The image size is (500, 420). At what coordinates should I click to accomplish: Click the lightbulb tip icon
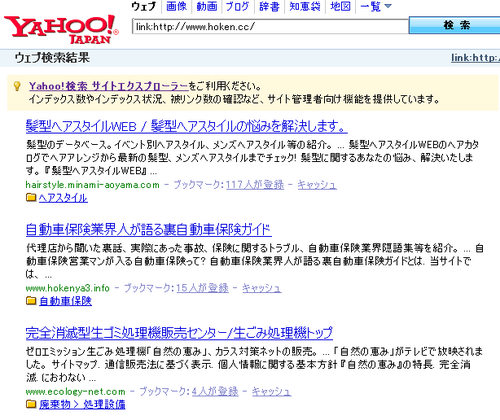[17, 86]
